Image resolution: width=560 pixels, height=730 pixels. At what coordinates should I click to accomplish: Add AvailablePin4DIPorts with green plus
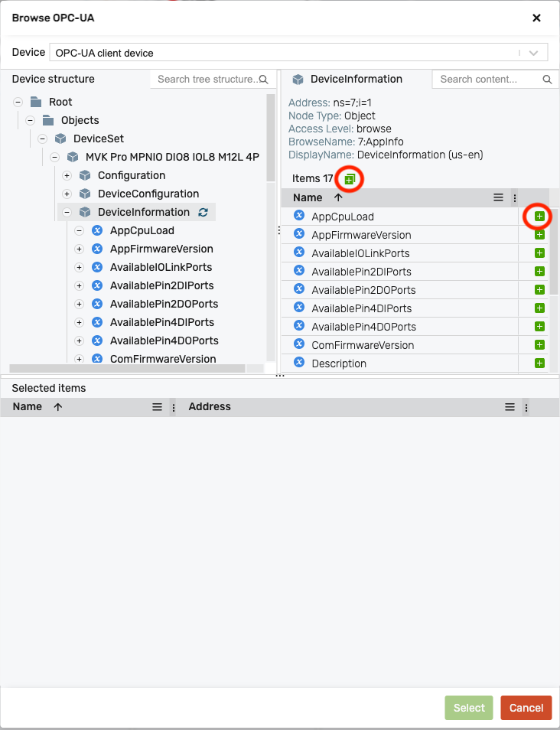point(539,308)
